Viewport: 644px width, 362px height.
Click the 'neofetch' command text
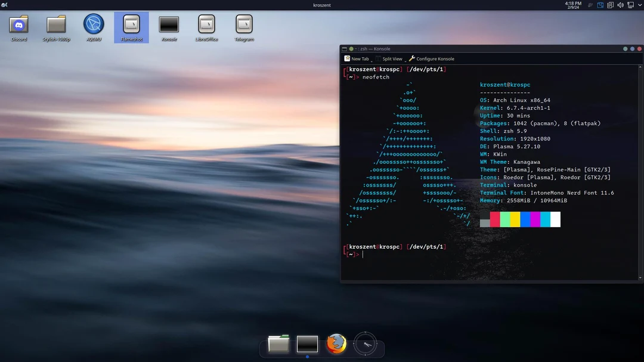[376, 77]
